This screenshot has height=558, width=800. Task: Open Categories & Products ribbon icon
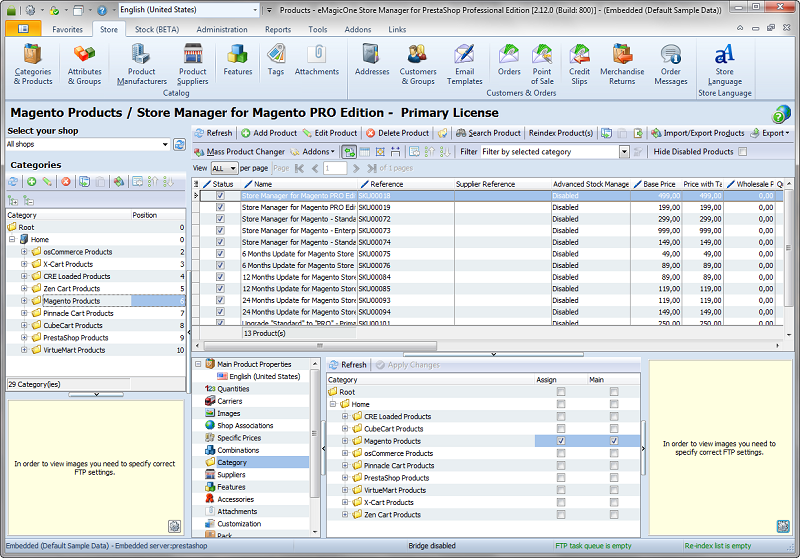click(33, 62)
